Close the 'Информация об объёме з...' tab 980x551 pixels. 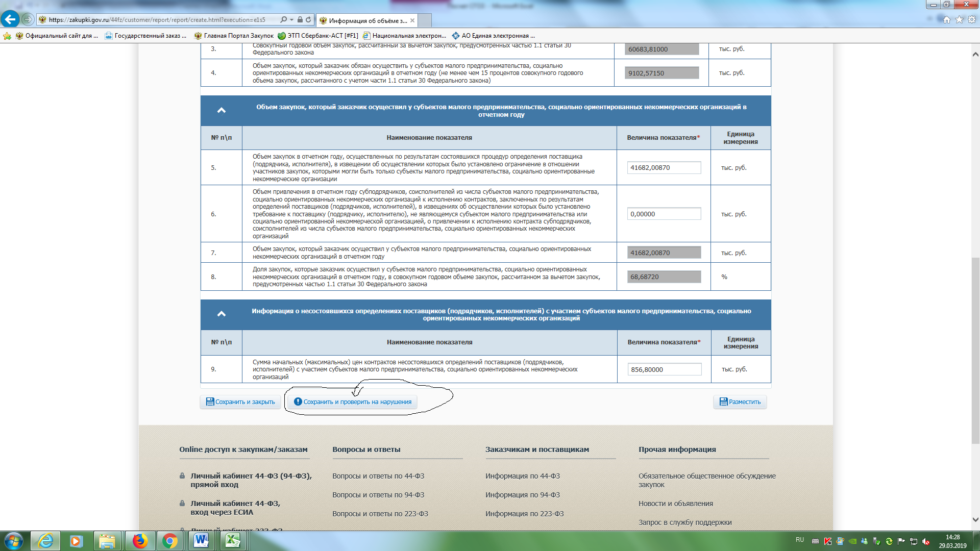click(412, 20)
